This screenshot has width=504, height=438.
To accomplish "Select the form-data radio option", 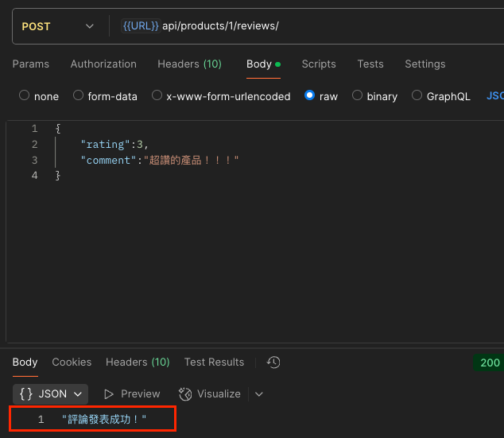I will click(x=78, y=95).
